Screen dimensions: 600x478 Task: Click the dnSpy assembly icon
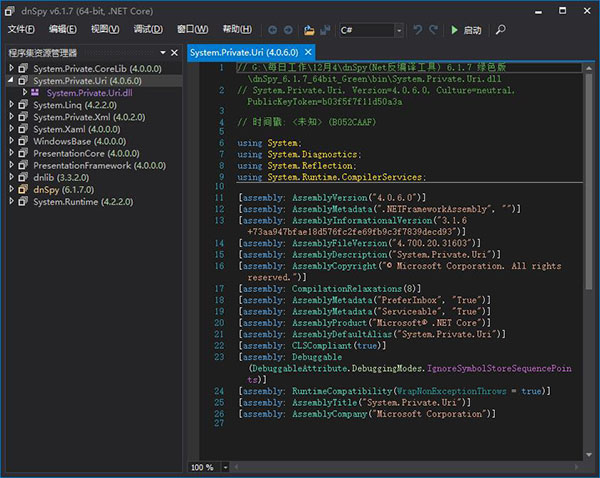pos(23,189)
